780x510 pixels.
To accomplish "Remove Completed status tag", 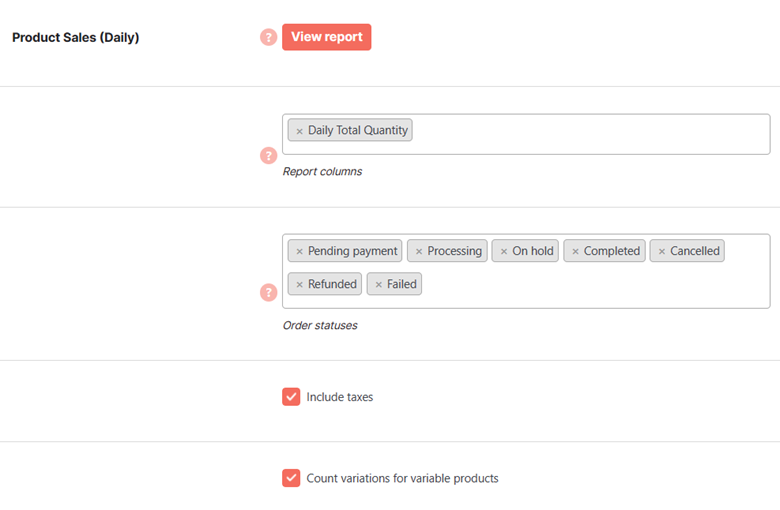I will tap(575, 252).
